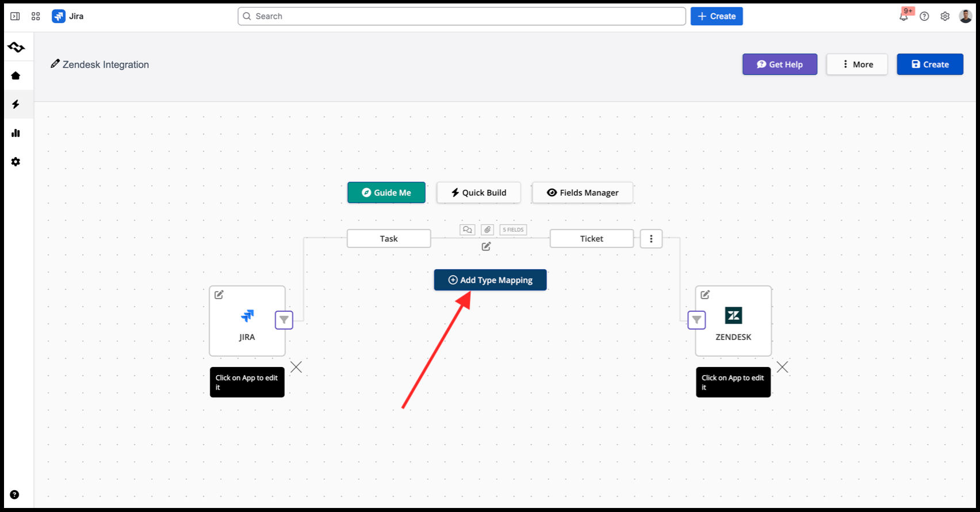Open the user profile avatar

click(966, 16)
